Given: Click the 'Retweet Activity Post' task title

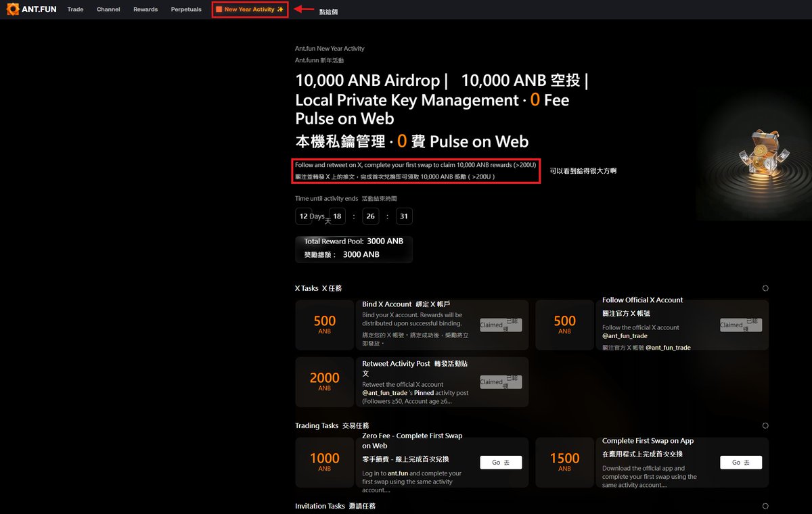Looking at the screenshot, I should [x=396, y=364].
